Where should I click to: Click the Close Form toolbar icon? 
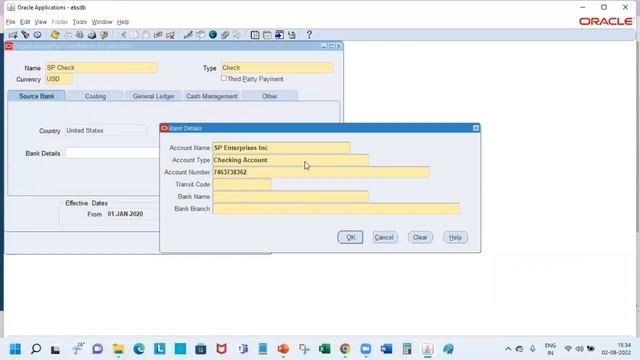coord(104,35)
